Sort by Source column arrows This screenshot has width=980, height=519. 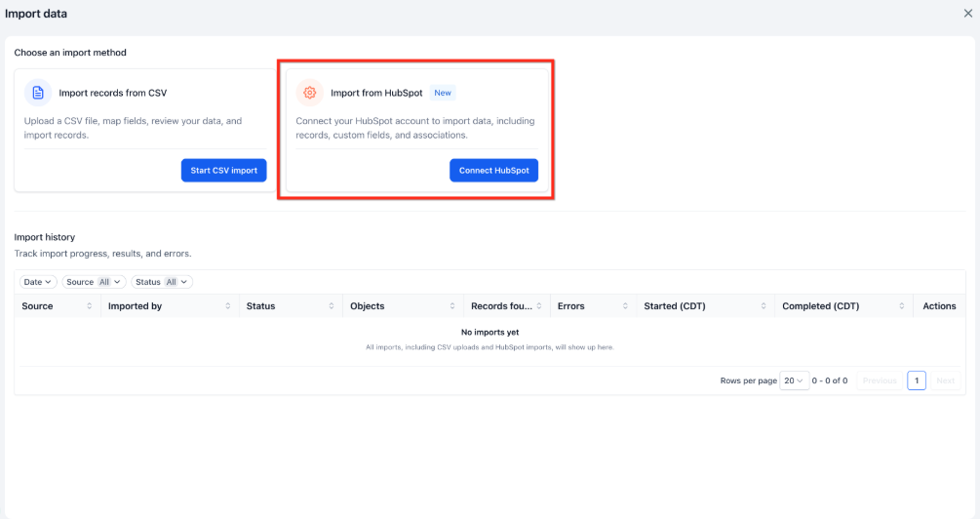90,305
